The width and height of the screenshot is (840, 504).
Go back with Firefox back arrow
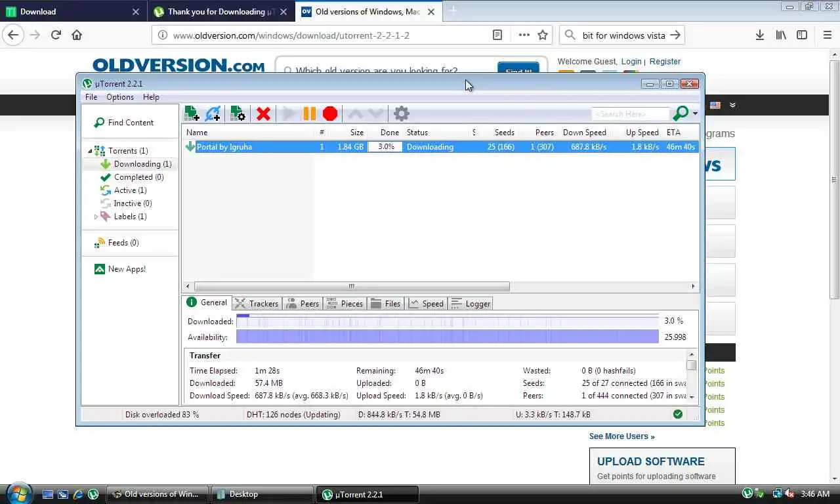[13, 35]
